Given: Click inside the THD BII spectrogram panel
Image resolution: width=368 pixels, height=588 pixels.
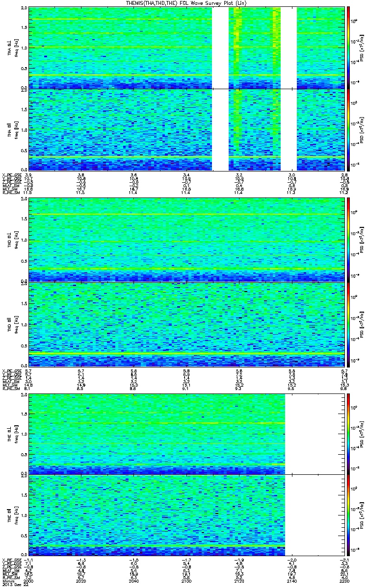Looking at the screenshot, I should 186,324.
